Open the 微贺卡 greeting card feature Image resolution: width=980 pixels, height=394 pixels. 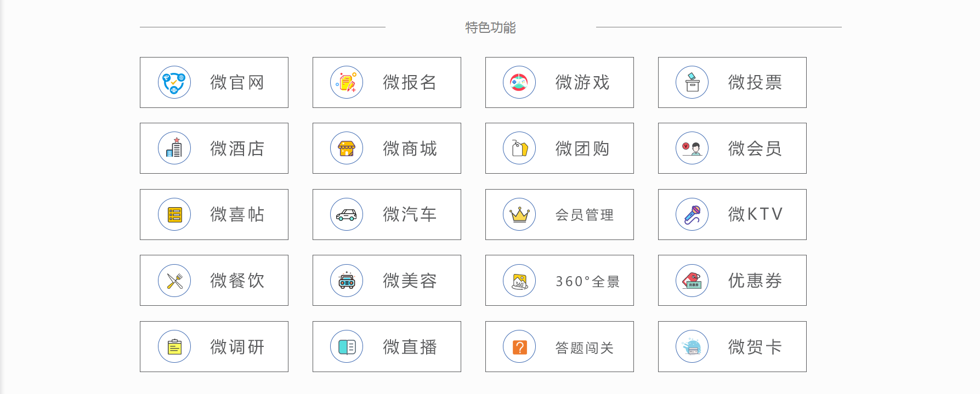(x=732, y=347)
